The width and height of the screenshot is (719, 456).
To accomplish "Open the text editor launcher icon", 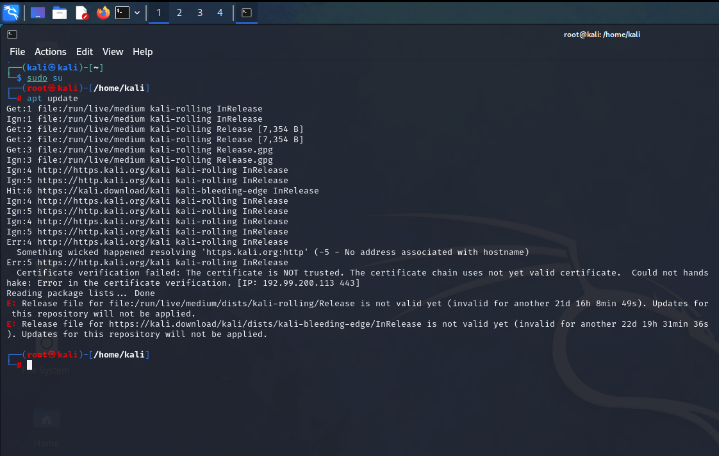I will (x=82, y=13).
